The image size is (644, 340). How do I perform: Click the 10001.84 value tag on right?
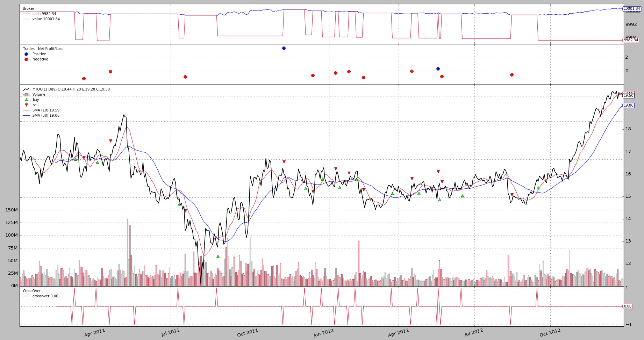coord(632,9)
